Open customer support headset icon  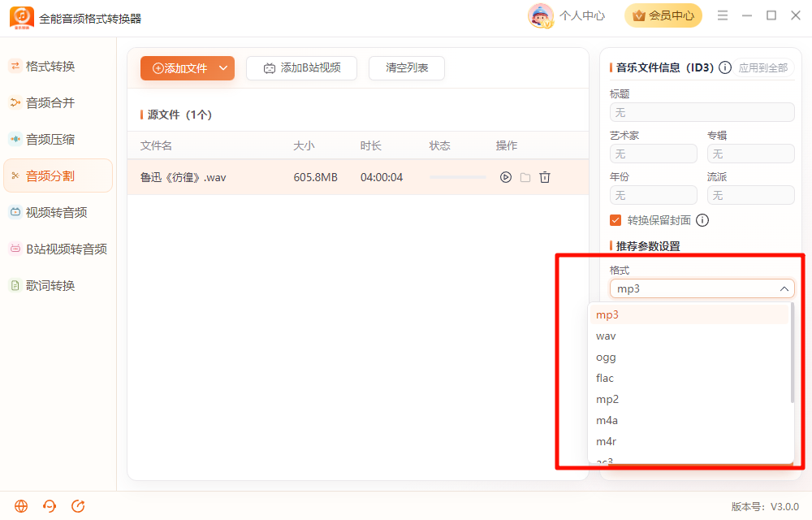pyautogui.click(x=50, y=506)
